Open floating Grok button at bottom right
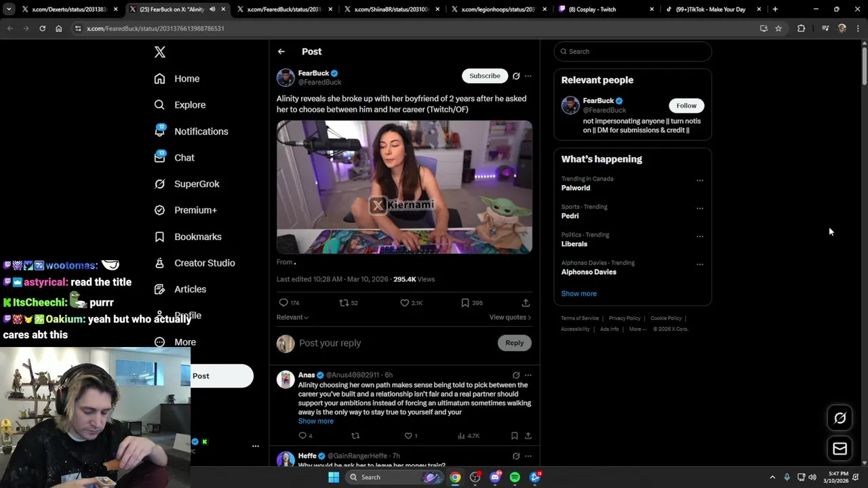868x488 pixels. pos(840,418)
